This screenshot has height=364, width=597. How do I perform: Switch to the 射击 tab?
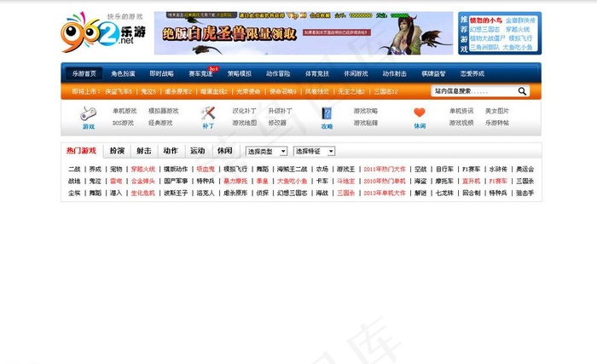click(143, 151)
